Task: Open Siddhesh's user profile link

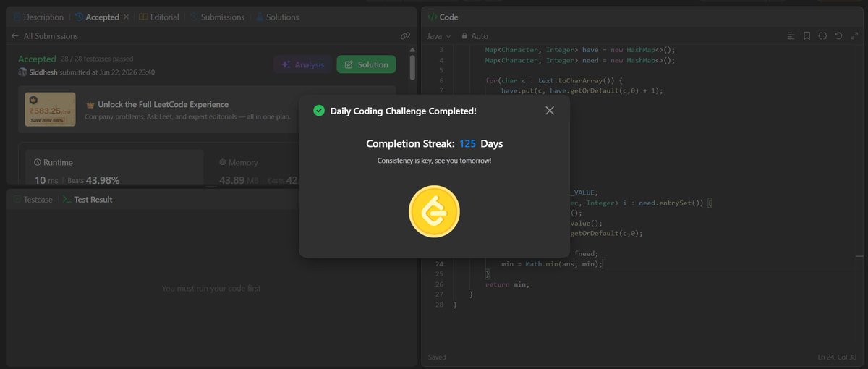Action: click(43, 72)
